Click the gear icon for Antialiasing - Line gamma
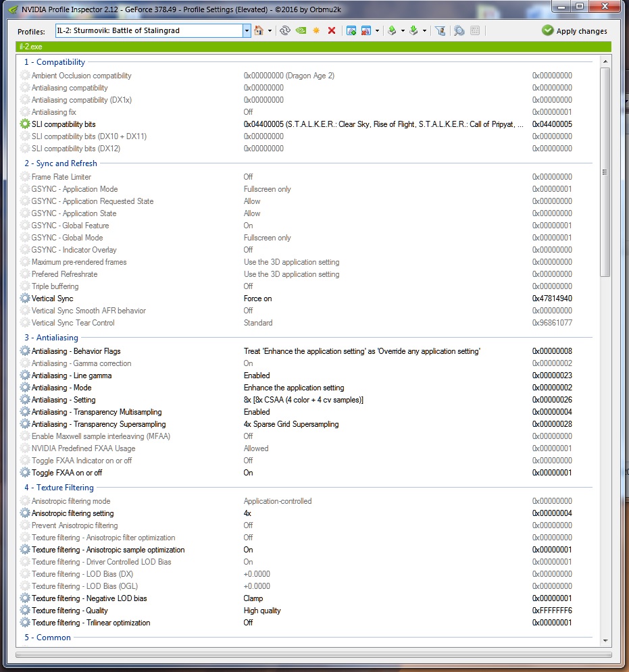Viewport: 629px width, 672px height. point(25,376)
